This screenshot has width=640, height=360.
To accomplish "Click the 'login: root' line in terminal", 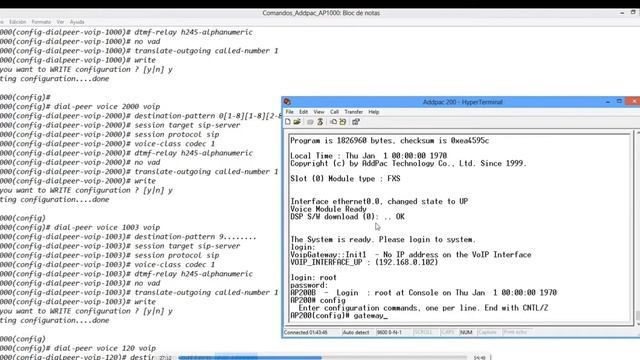I will [313, 278].
